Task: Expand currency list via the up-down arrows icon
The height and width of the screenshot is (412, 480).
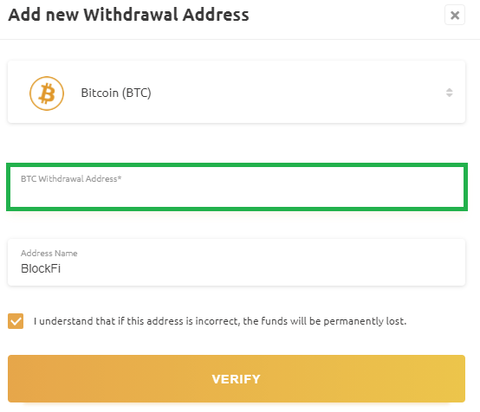Action: point(449,92)
